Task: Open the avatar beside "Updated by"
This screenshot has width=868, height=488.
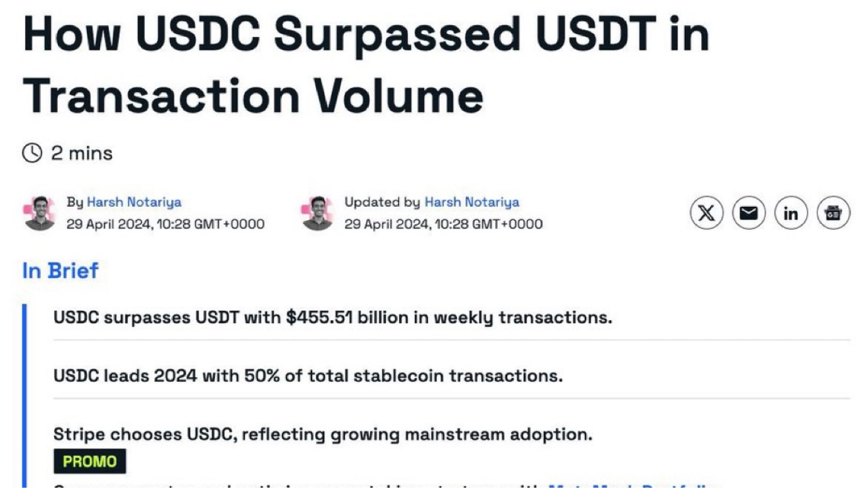Action: pos(317,213)
